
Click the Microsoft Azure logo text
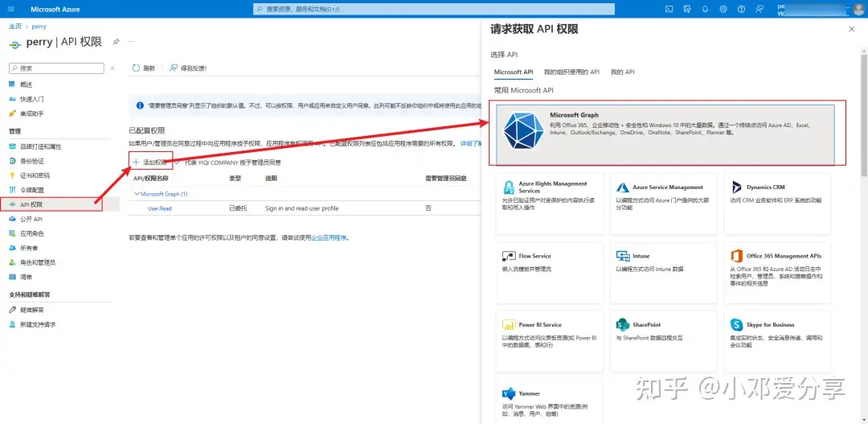coord(55,10)
